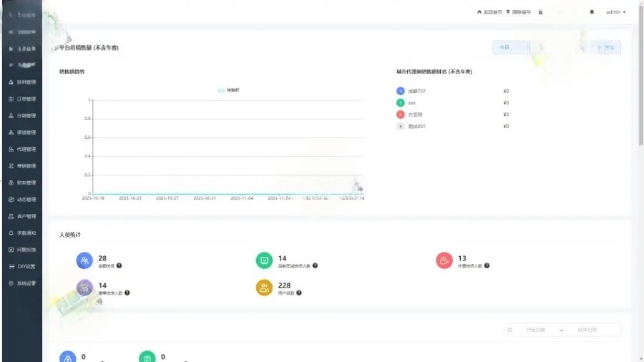
Task: Click the start date input field
Action: pos(535,330)
